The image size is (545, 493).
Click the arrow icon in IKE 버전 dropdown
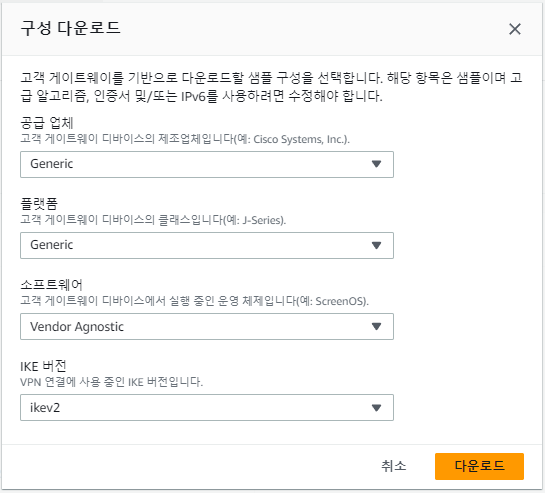(x=376, y=407)
